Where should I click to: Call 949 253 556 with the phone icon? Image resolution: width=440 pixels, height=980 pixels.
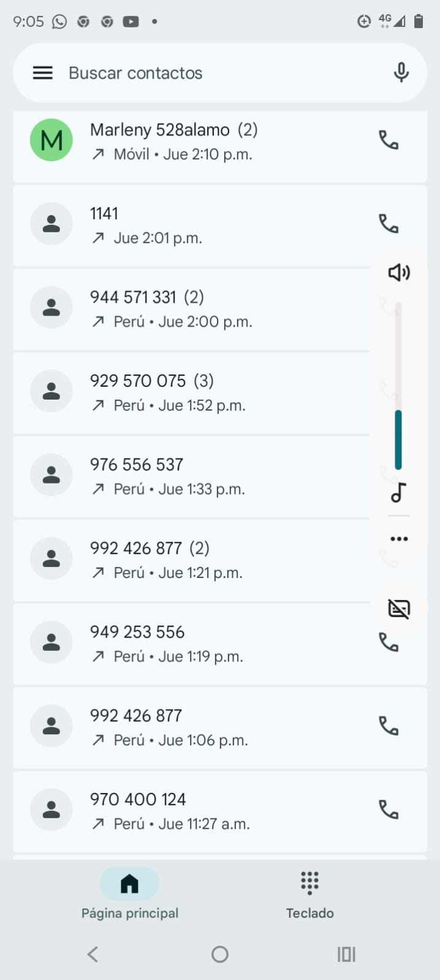389,644
